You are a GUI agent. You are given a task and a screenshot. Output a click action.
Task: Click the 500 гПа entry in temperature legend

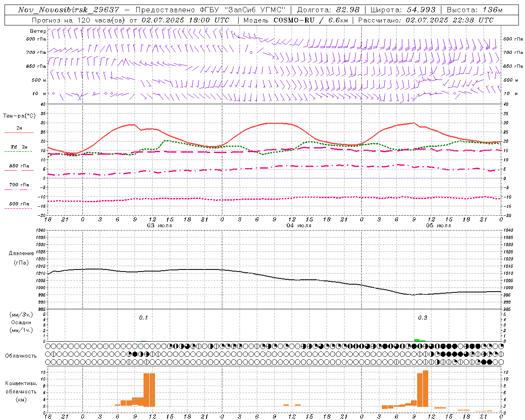pyautogui.click(x=19, y=205)
